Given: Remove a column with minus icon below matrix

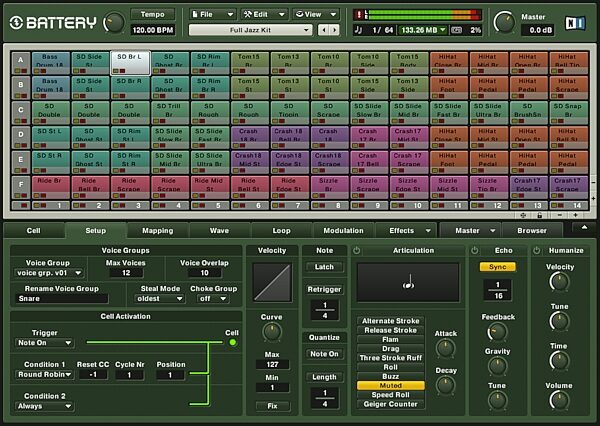Looking at the screenshot, I should [x=559, y=215].
